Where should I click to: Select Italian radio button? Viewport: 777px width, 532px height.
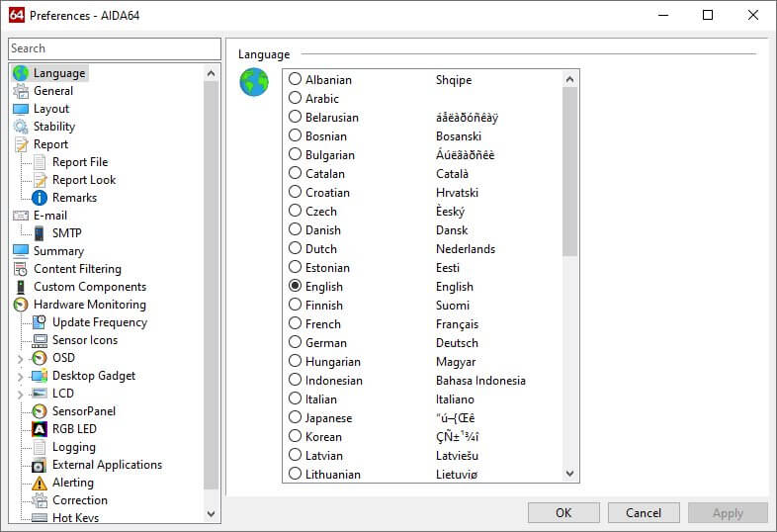(x=295, y=399)
